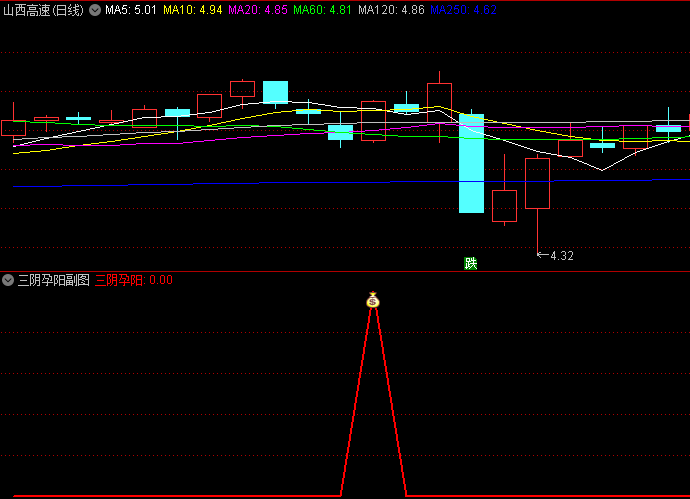Click the yellow MA10: 4.94 label
The image size is (690, 499).
pos(193,10)
